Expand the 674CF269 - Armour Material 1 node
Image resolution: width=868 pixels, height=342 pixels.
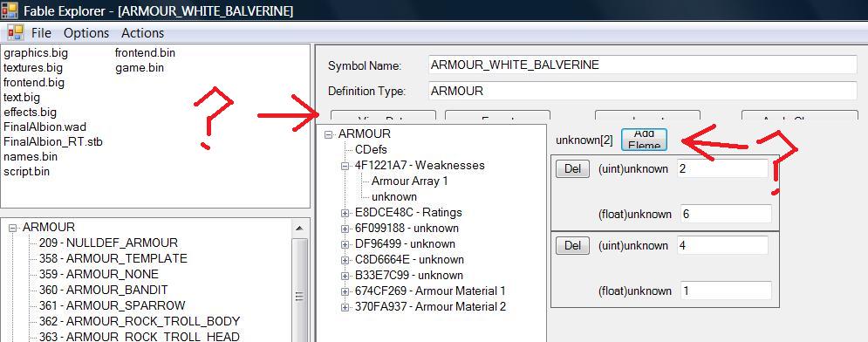click(345, 291)
